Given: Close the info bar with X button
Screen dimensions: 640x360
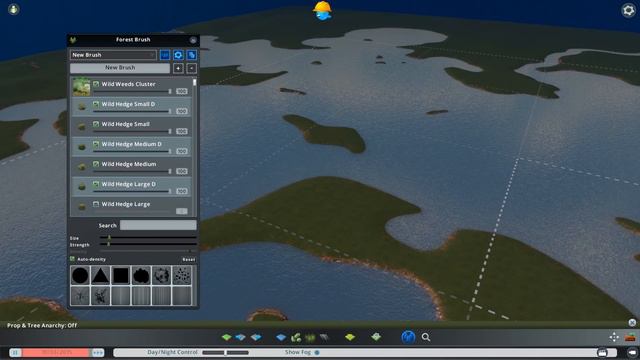Looking at the screenshot, I should 632,323.
